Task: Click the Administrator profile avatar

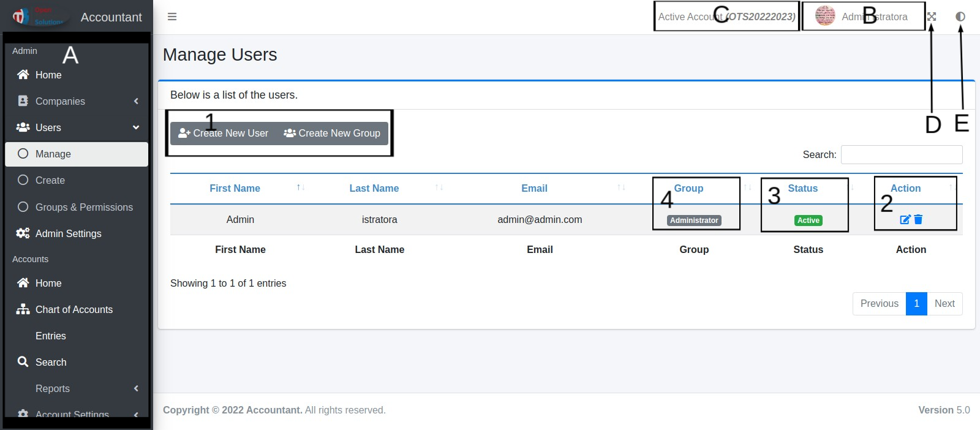Action: click(x=825, y=17)
